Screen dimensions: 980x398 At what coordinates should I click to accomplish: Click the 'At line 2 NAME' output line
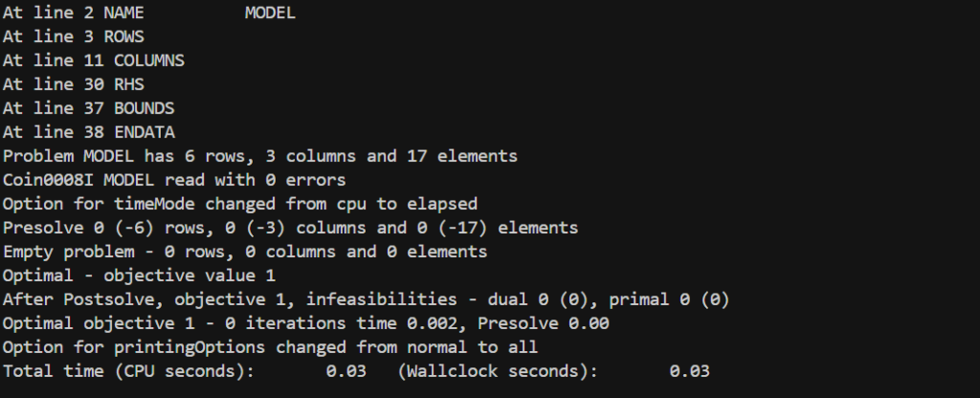(x=148, y=13)
